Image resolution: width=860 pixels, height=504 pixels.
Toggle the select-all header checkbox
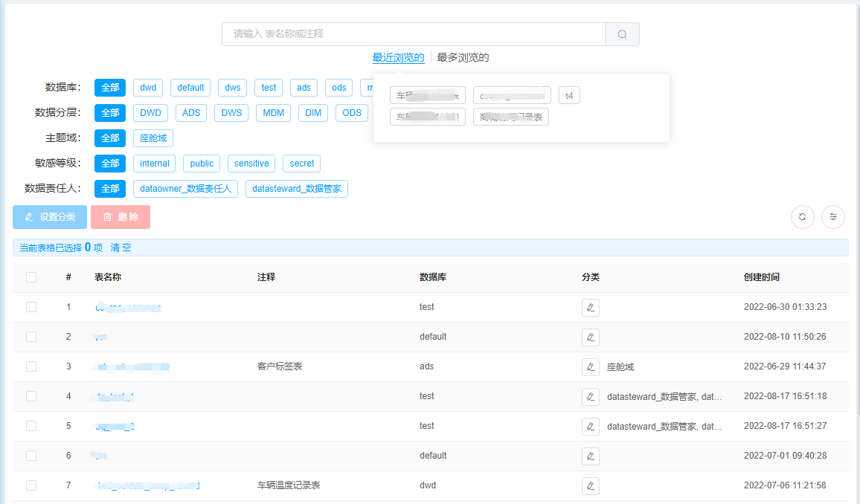pyautogui.click(x=31, y=277)
